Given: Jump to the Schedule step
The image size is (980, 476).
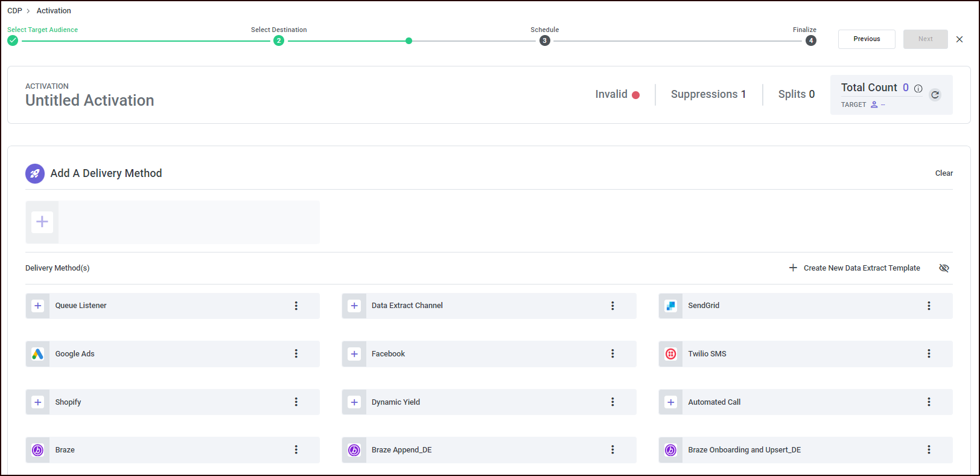Looking at the screenshot, I should click(x=544, y=41).
